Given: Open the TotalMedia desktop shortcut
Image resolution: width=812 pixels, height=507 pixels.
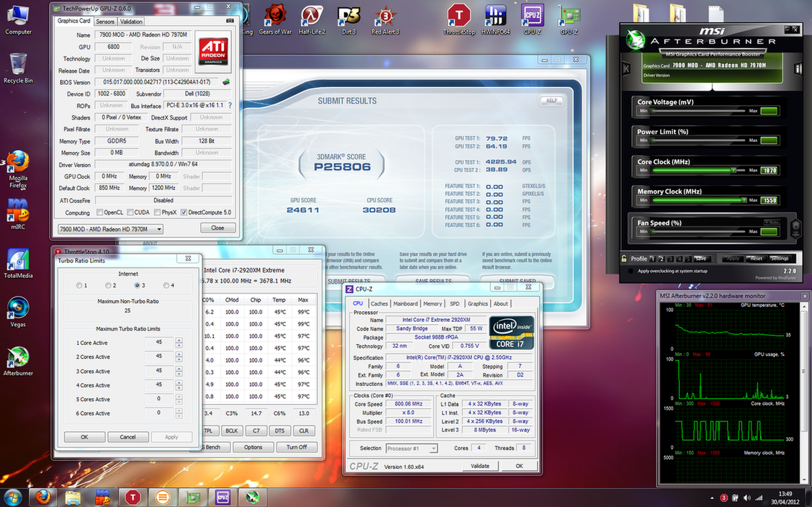Looking at the screenshot, I should click(18, 263).
